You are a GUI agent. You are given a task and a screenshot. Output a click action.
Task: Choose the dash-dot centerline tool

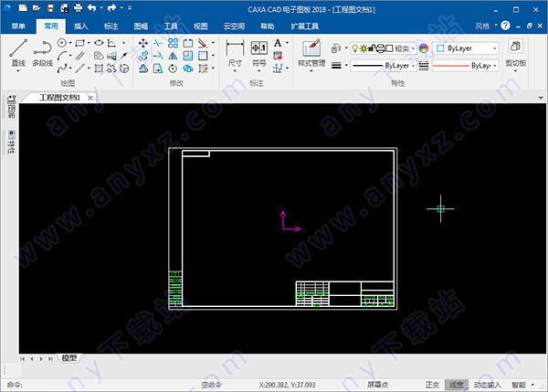tap(80, 69)
